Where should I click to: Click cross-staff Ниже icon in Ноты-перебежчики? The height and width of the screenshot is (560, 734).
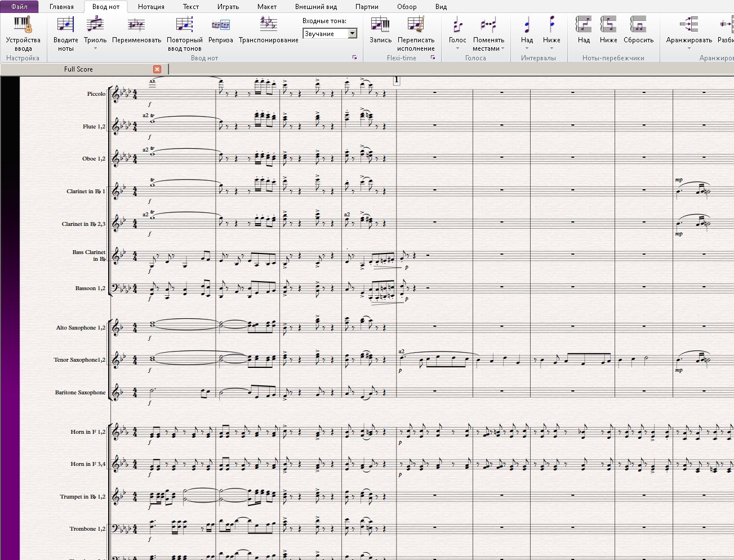(608, 25)
